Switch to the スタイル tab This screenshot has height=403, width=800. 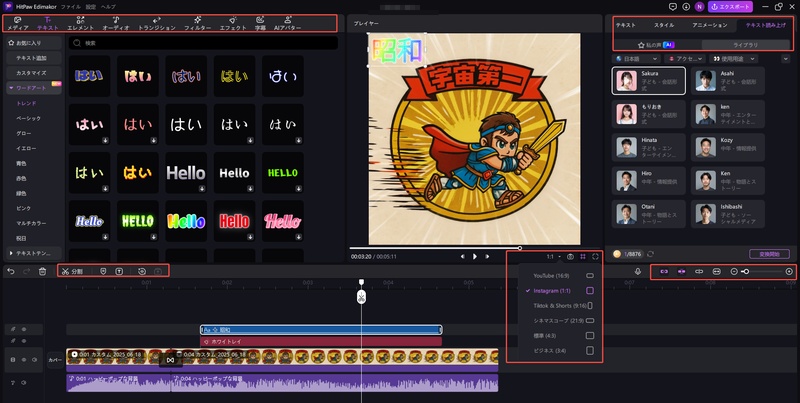coord(664,25)
